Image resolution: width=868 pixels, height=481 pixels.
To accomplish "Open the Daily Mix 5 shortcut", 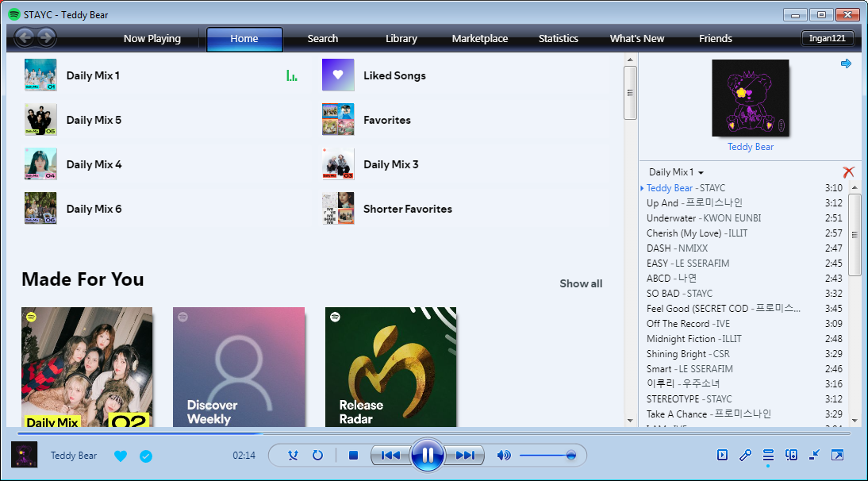I will [x=167, y=120].
